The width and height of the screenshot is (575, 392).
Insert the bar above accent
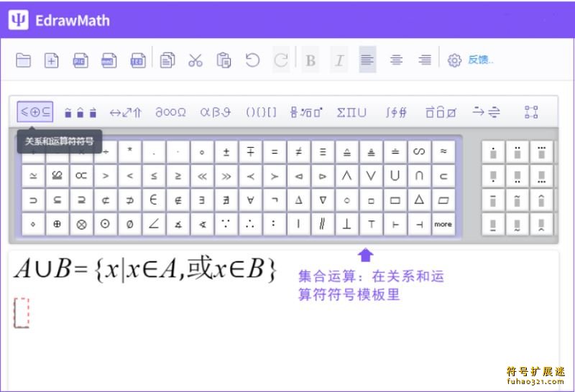point(493,200)
